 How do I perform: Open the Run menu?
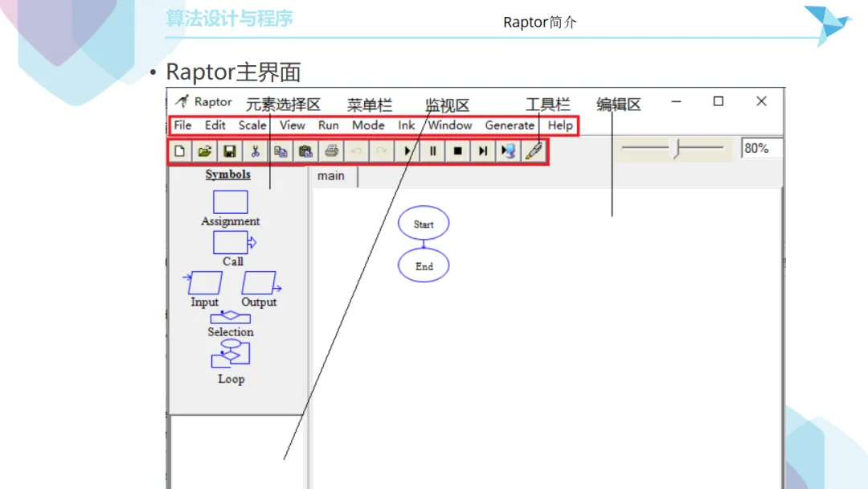coord(328,125)
